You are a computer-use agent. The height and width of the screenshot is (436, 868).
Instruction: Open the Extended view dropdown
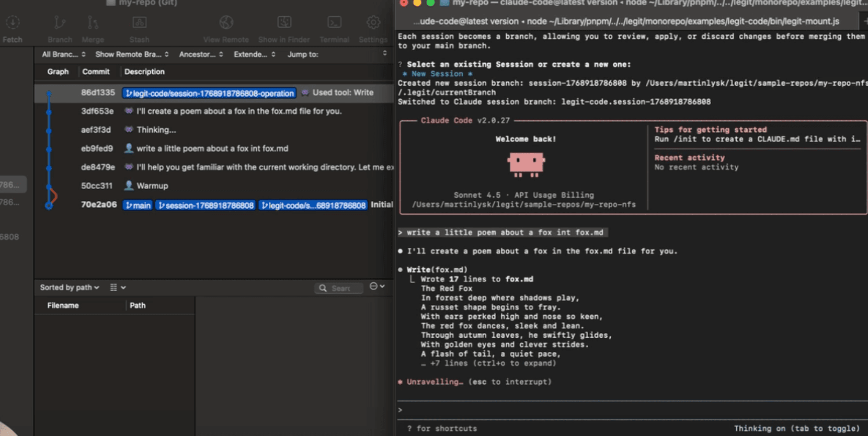(x=254, y=54)
